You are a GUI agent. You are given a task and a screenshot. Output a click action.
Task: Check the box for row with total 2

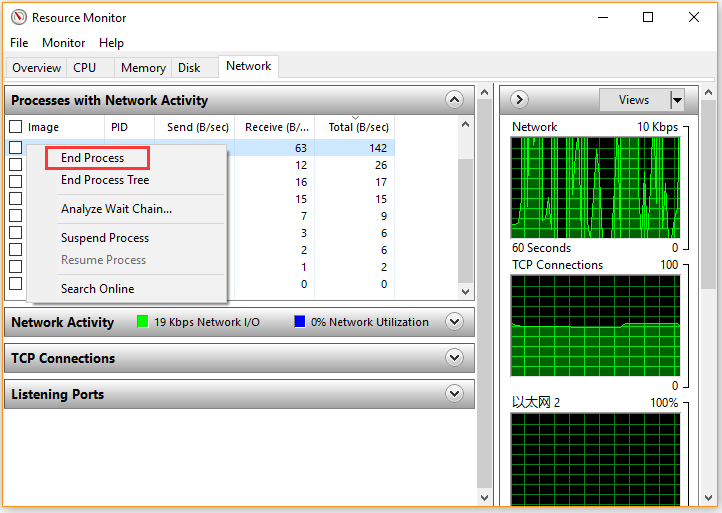pos(16,267)
